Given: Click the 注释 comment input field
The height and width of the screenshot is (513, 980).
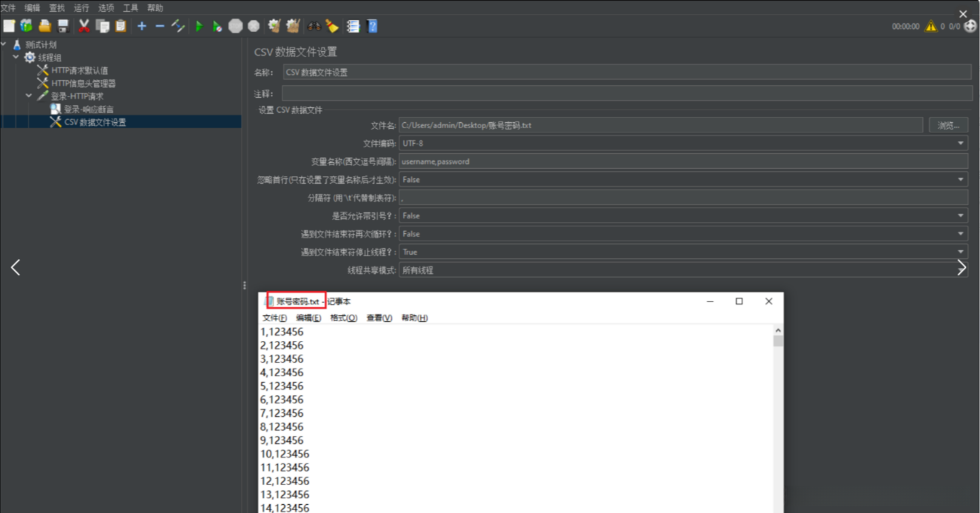Looking at the screenshot, I should pyautogui.click(x=627, y=93).
